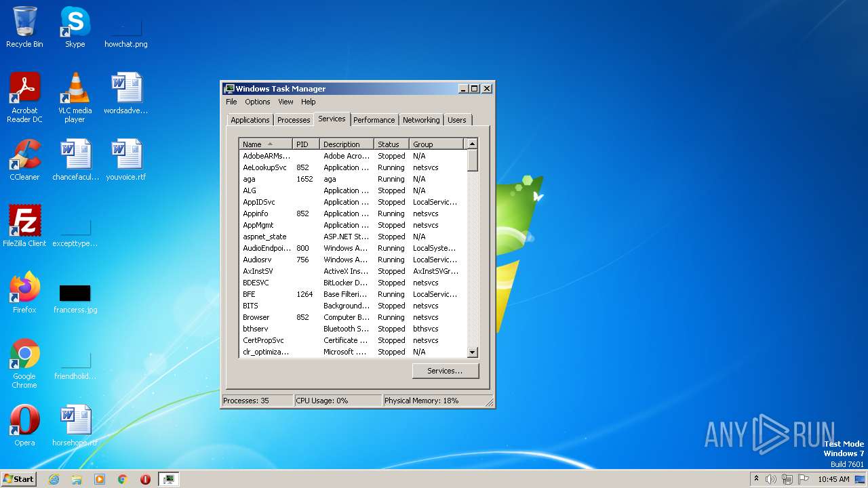Open Acrobat Reader DC shortcut
868x488 pixels.
click(x=24, y=98)
